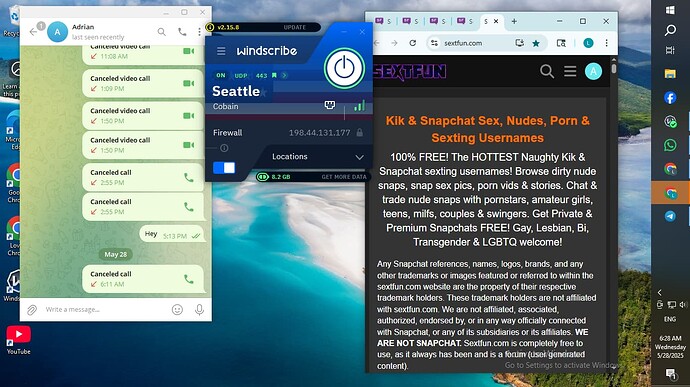Open the Windows notification center
This screenshot has height=387, width=690.
click(671, 374)
